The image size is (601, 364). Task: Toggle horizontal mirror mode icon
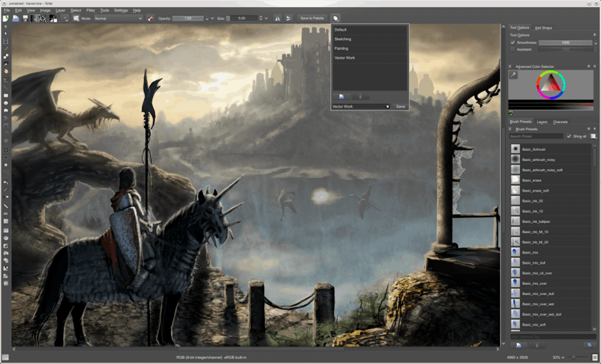point(277,18)
